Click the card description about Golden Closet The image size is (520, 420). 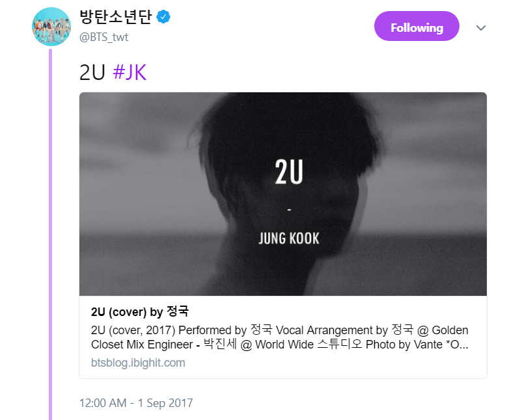pos(280,337)
